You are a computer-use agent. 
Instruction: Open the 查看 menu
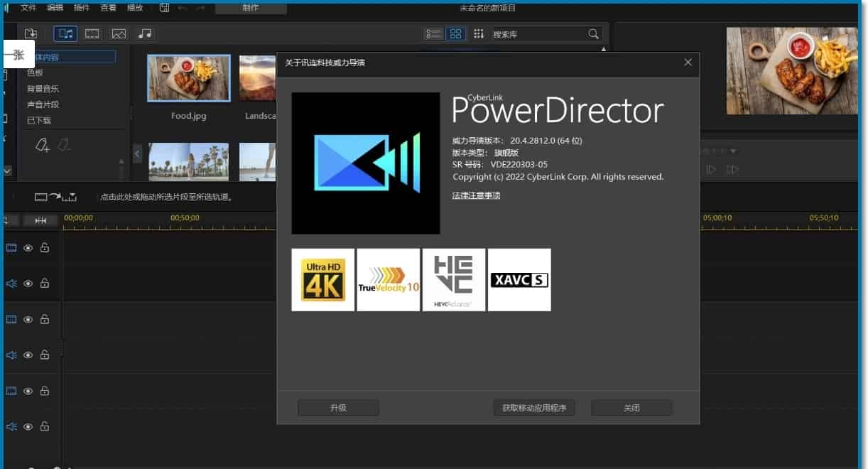[x=108, y=8]
